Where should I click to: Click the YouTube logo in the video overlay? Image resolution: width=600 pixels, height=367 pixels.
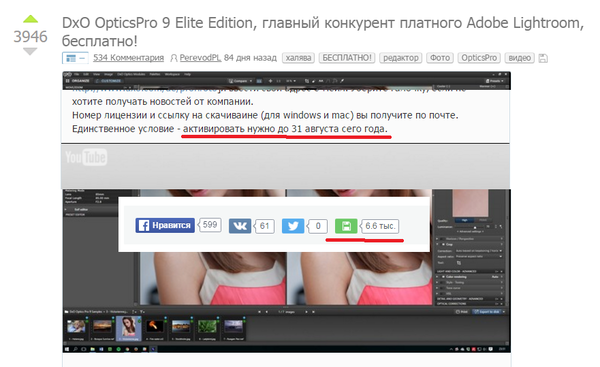click(86, 157)
